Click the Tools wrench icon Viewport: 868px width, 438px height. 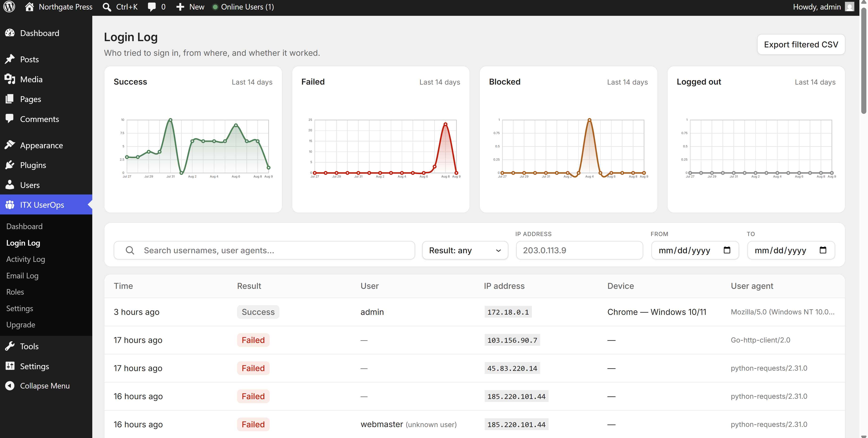(x=10, y=346)
